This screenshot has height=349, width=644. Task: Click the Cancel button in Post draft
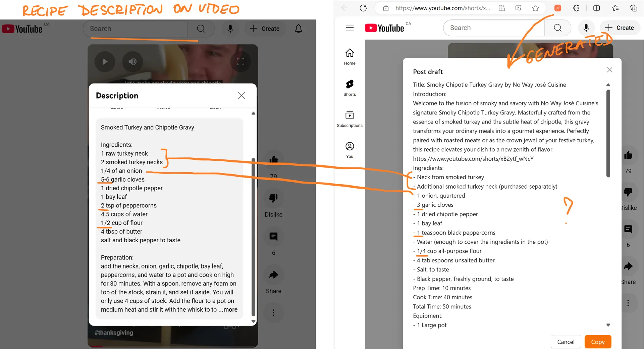pos(566,342)
